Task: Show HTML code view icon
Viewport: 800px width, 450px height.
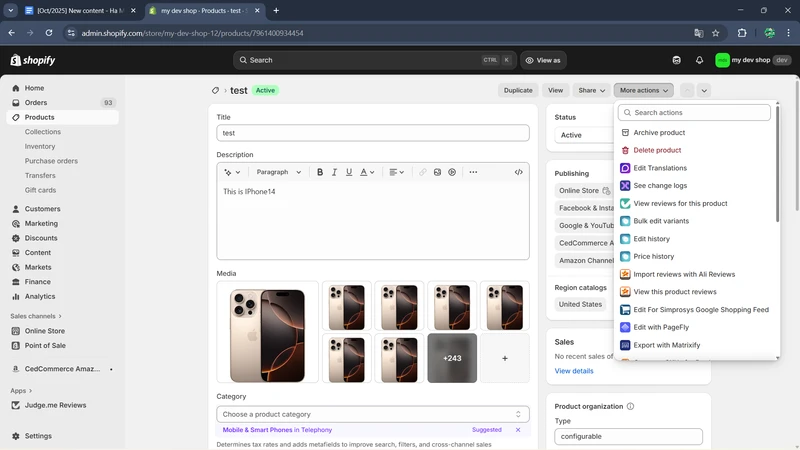Action: [518, 172]
